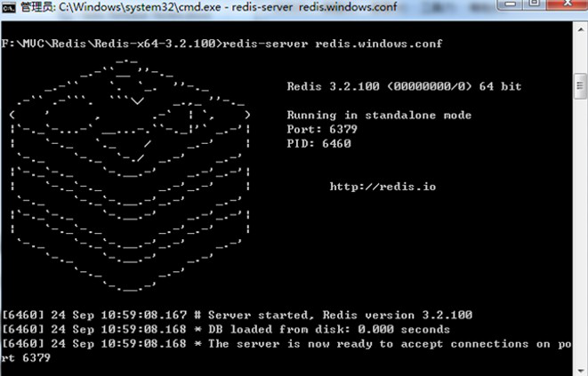This screenshot has height=376, width=588.
Task: Click the Redis 3.2.100 64 bit line
Action: click(x=404, y=86)
